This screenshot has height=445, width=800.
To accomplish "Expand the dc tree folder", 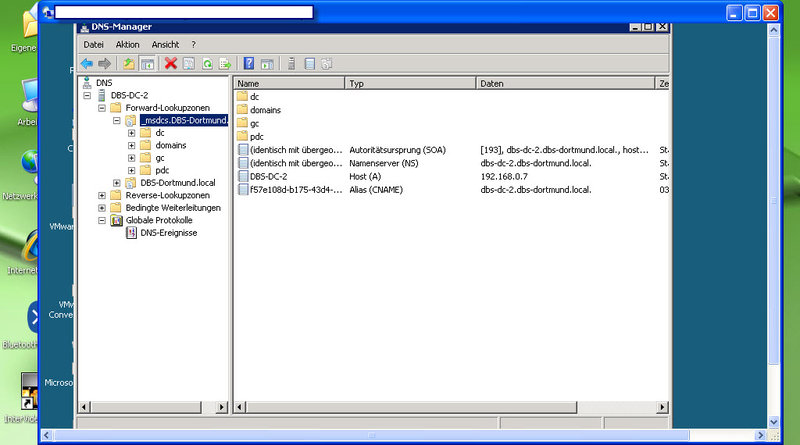I will coord(132,133).
